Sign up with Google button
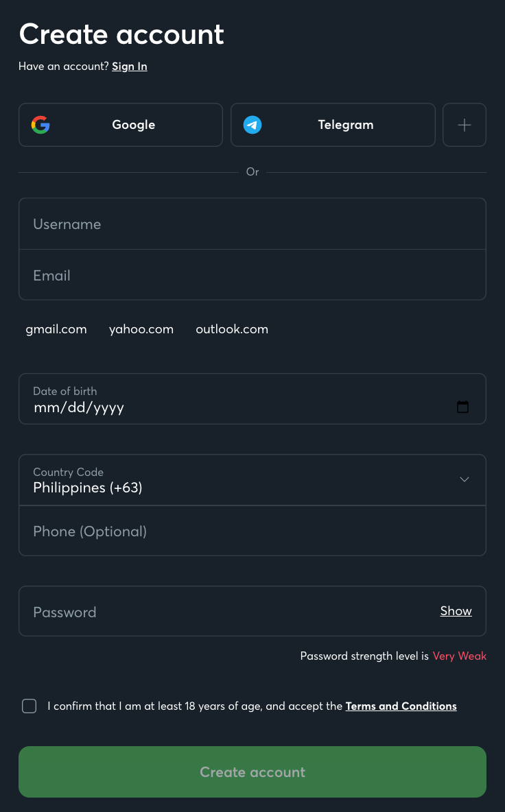The width and height of the screenshot is (505, 812). 121,125
